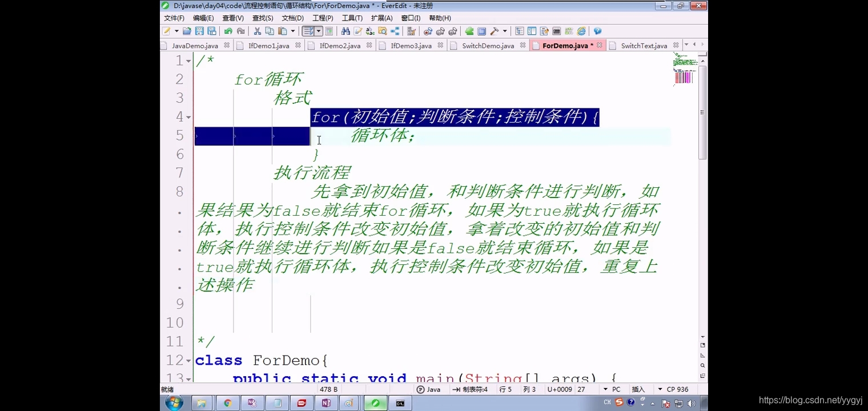
Task: Close the ForDemo.java tab
Action: 600,45
